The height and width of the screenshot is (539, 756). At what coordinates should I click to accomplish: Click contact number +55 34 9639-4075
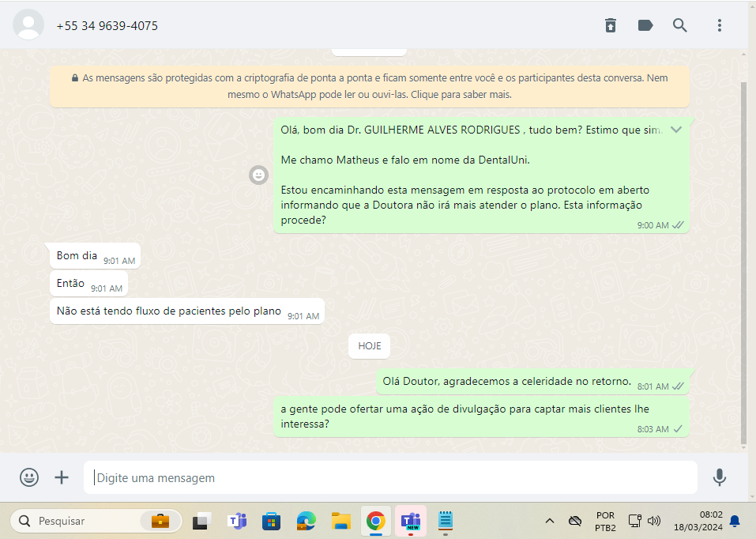pos(107,25)
